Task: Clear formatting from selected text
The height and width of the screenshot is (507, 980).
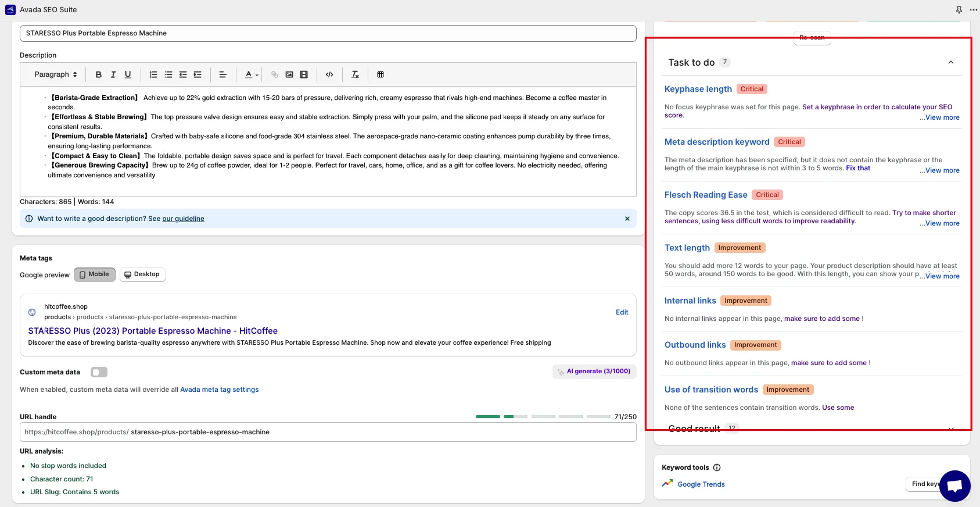Action: click(356, 74)
